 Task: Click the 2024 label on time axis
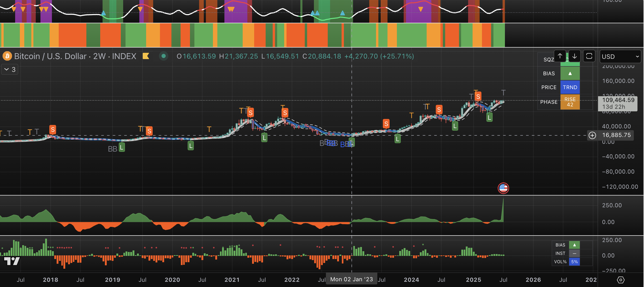tap(411, 280)
